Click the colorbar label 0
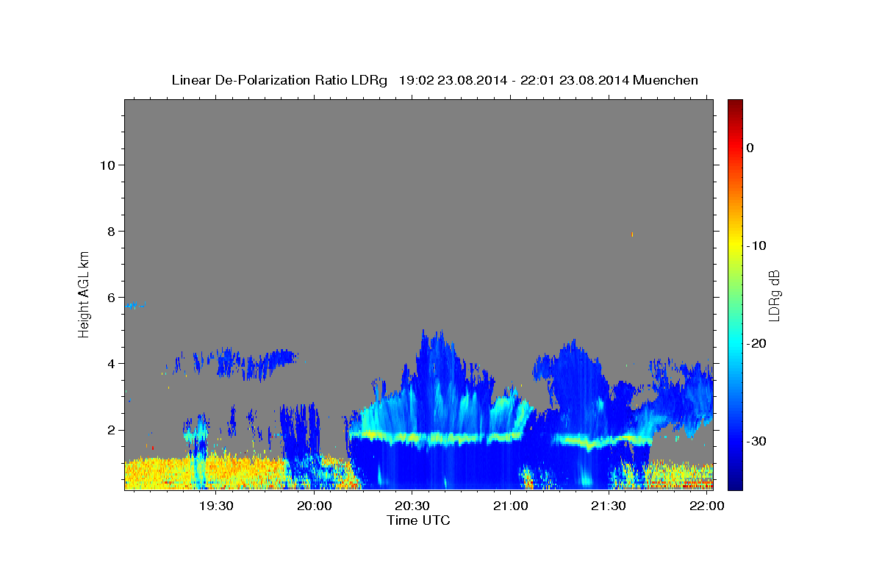 (x=750, y=148)
